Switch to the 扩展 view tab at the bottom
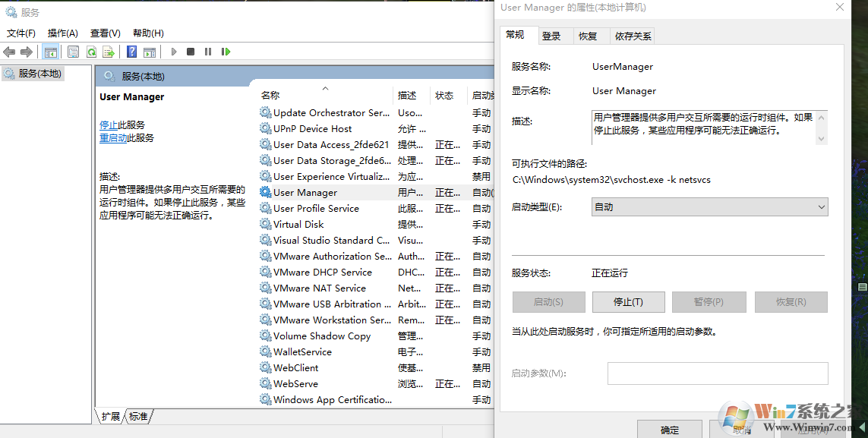Viewport: 868px width, 438px height. (x=111, y=417)
